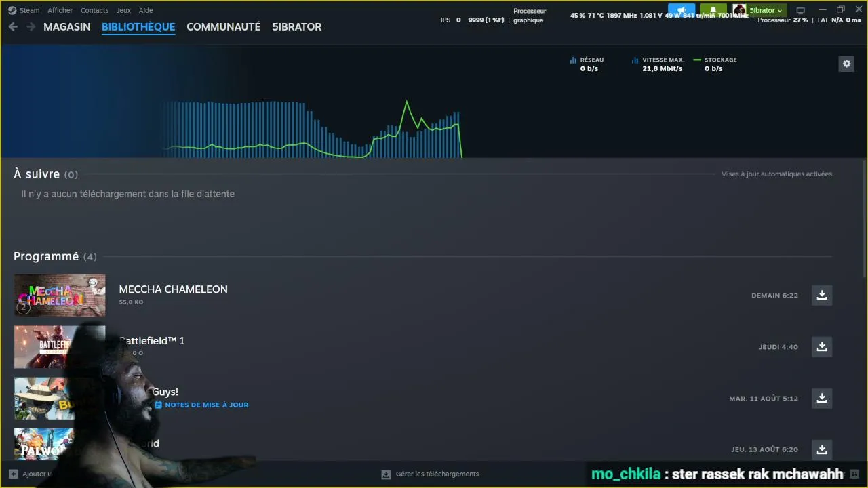Image resolution: width=868 pixels, height=488 pixels.
Task: Open Steam notifications bell
Action: (x=713, y=10)
